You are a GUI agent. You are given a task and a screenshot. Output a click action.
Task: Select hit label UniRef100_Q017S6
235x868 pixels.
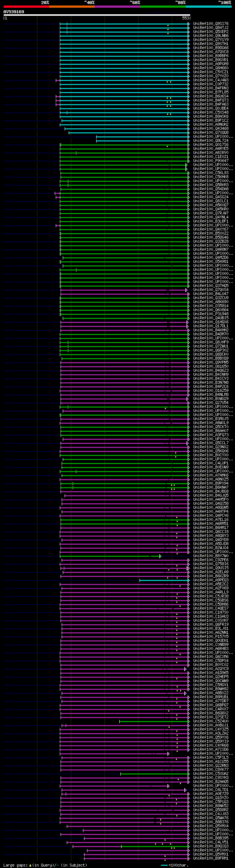[211, 144]
